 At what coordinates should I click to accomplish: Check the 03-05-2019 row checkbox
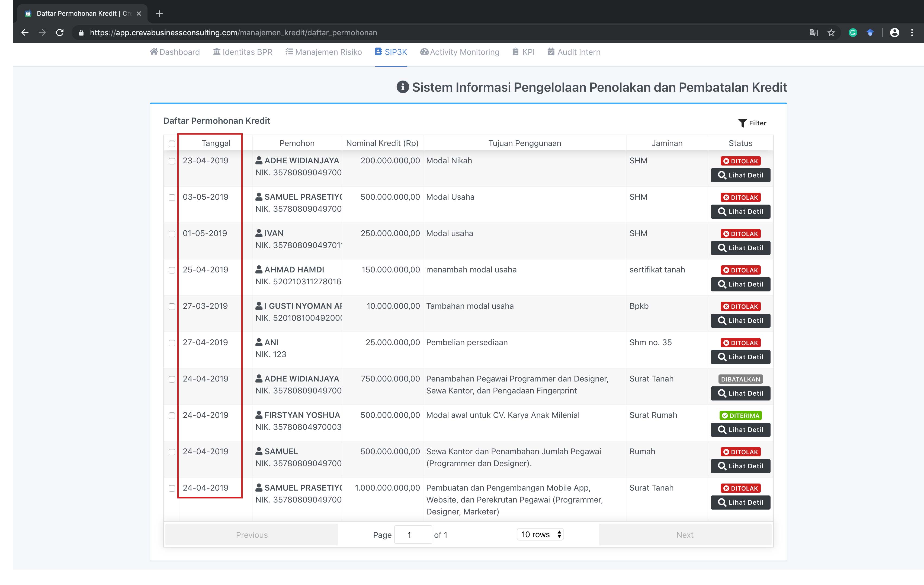[172, 198]
